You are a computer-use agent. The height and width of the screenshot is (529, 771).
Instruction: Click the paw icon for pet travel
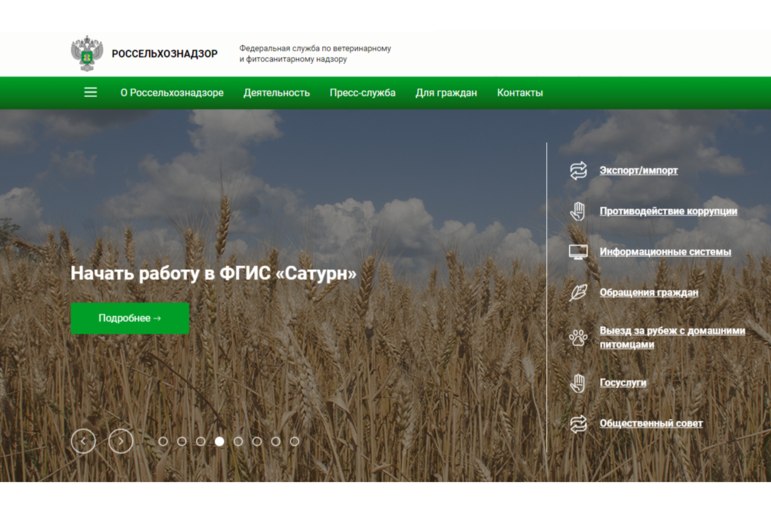(578, 337)
